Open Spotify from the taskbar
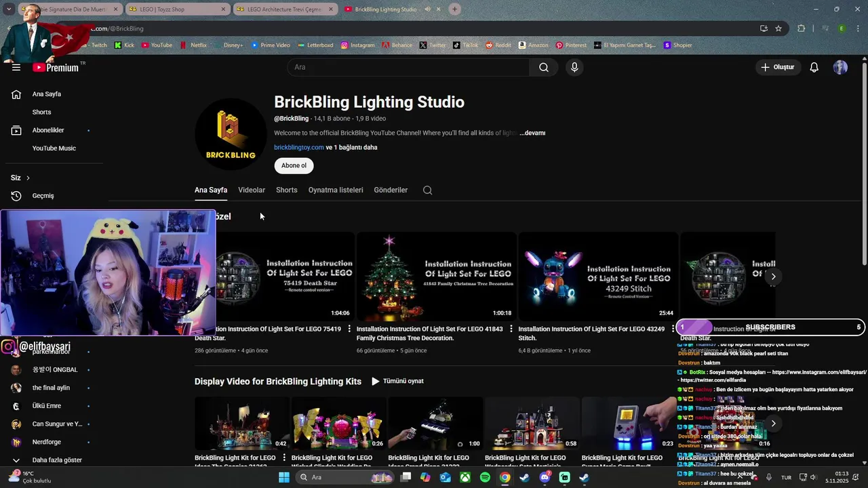868x488 pixels. pyautogui.click(x=485, y=477)
